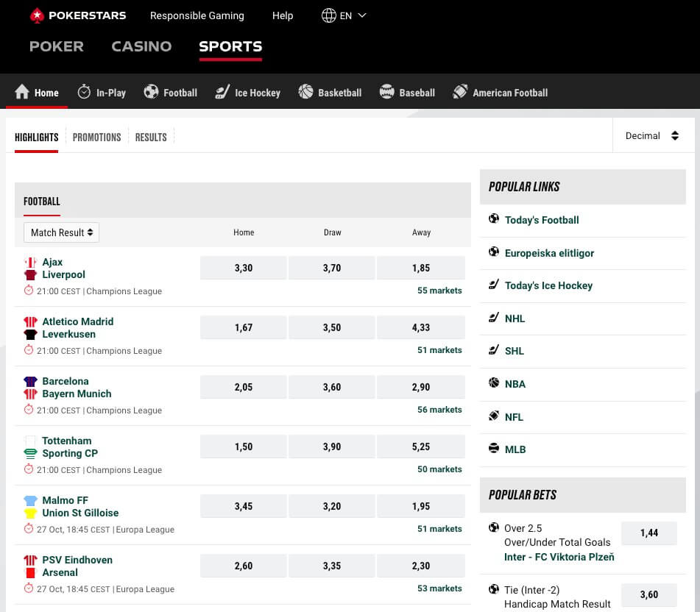Open the Bayern Munich team link
The width and height of the screenshot is (700, 612).
point(77,394)
